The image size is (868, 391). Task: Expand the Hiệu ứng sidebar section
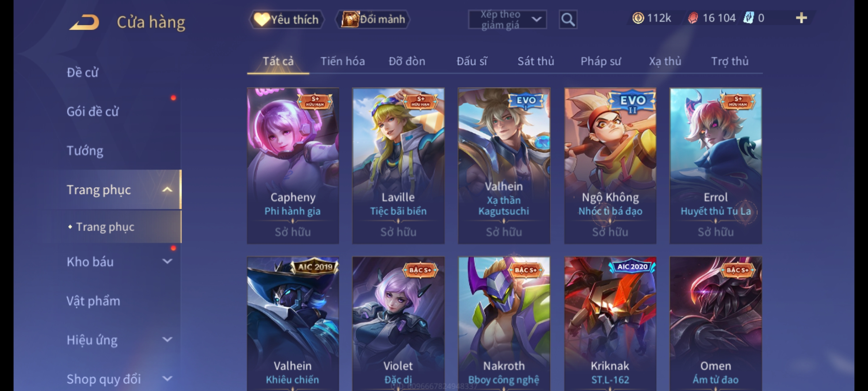coord(167,340)
